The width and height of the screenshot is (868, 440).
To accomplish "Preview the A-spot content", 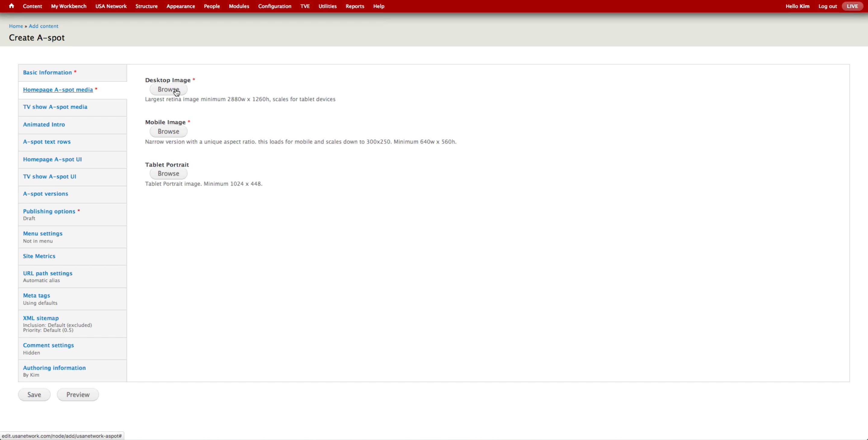I will click(78, 394).
